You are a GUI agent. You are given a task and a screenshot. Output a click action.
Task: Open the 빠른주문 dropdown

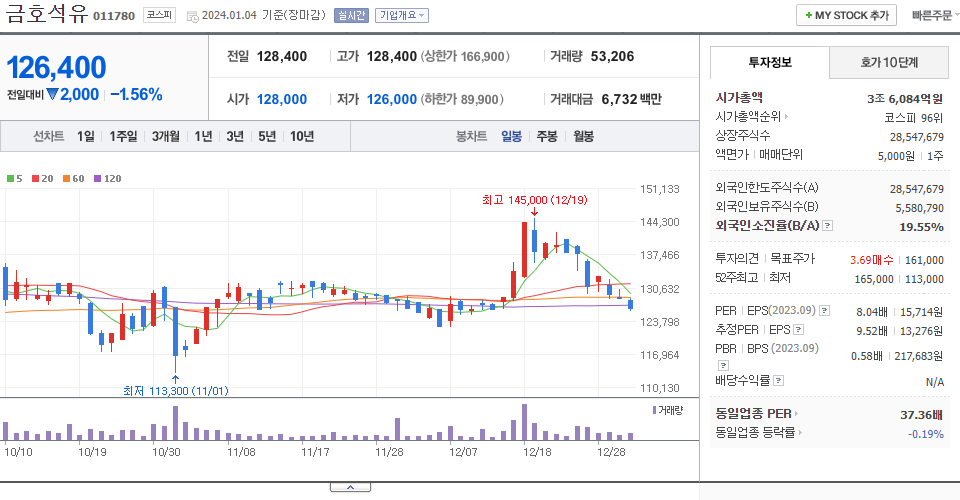(x=934, y=15)
